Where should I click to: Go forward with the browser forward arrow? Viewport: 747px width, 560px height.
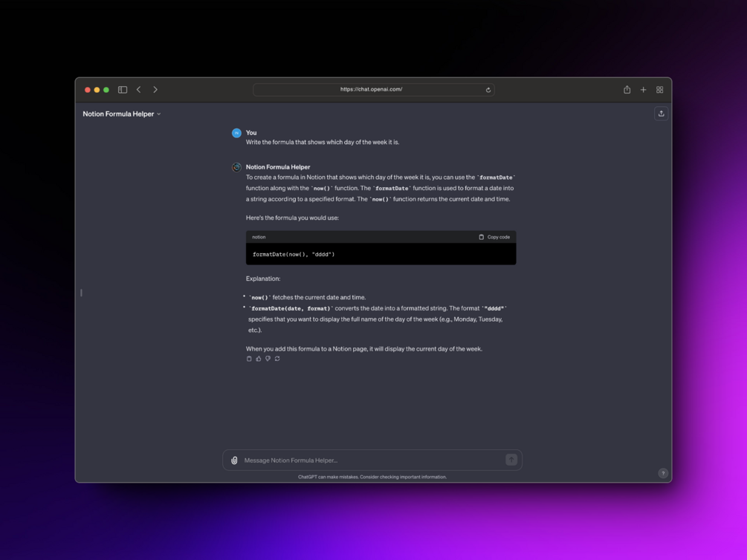pyautogui.click(x=155, y=90)
